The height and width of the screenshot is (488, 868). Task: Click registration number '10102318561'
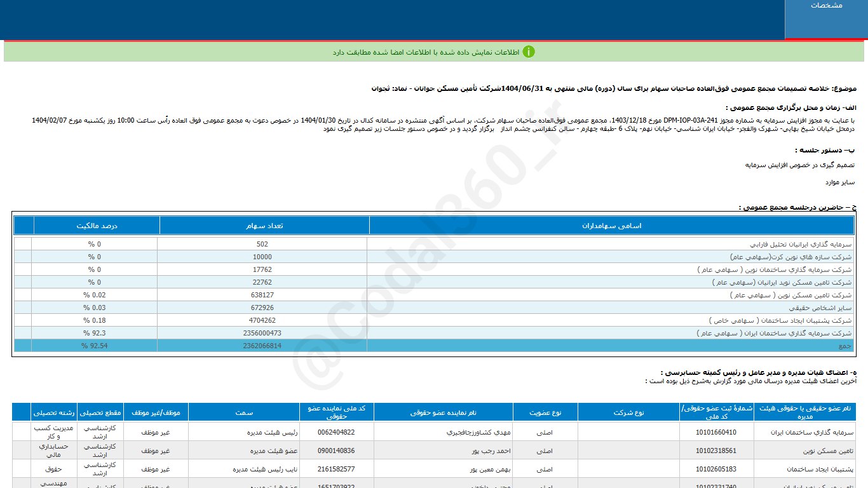tap(716, 451)
